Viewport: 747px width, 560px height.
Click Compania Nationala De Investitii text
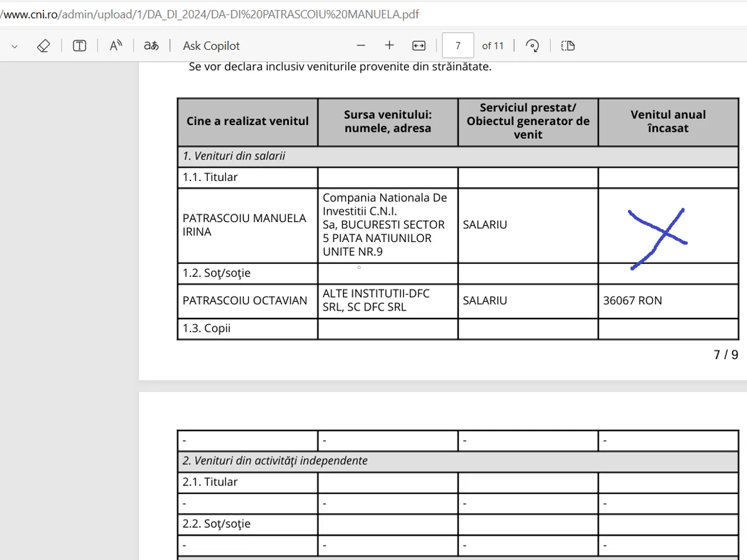(384, 205)
